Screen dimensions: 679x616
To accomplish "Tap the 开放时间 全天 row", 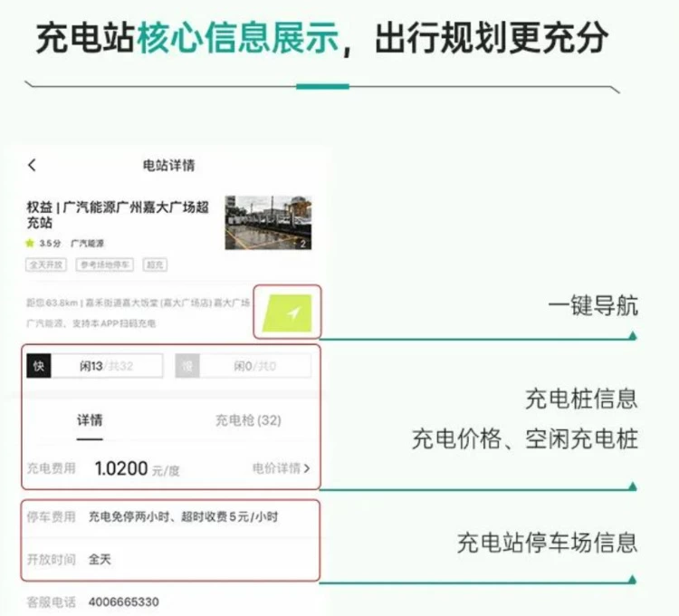I will pyautogui.click(x=172, y=559).
